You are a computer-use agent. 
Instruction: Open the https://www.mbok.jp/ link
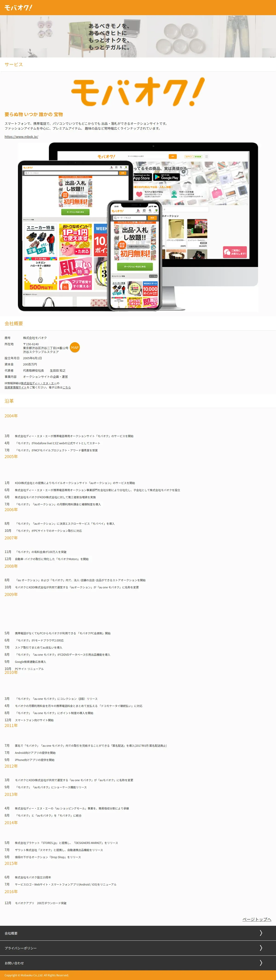(x=21, y=137)
